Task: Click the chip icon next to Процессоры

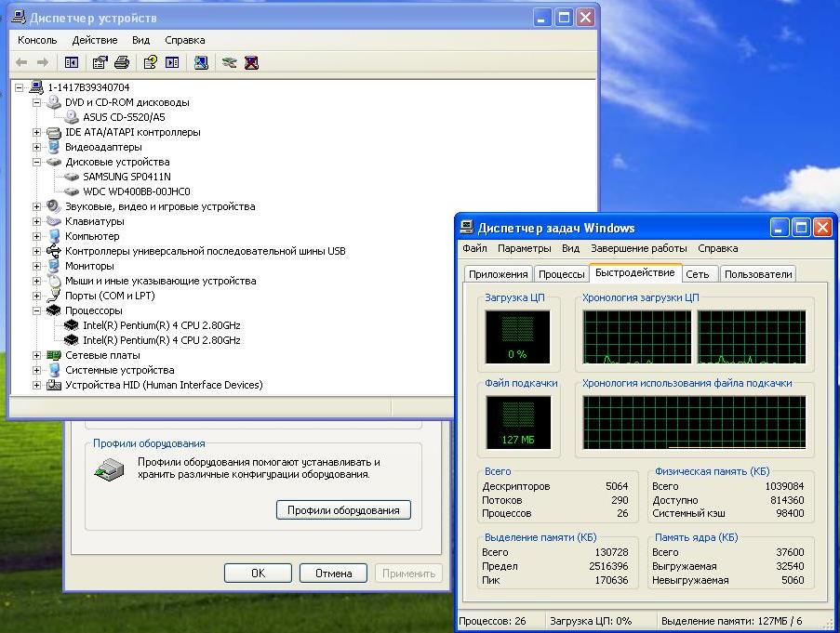Action: pos(54,310)
